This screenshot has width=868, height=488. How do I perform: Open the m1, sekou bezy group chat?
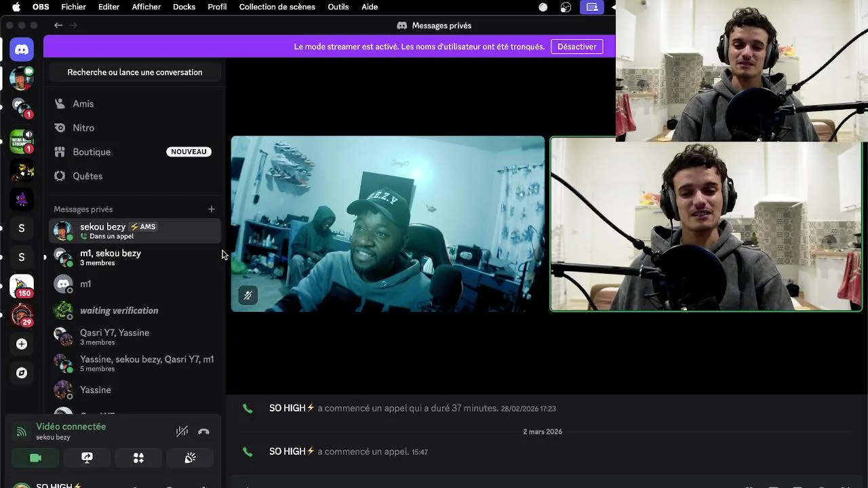[x=135, y=257]
